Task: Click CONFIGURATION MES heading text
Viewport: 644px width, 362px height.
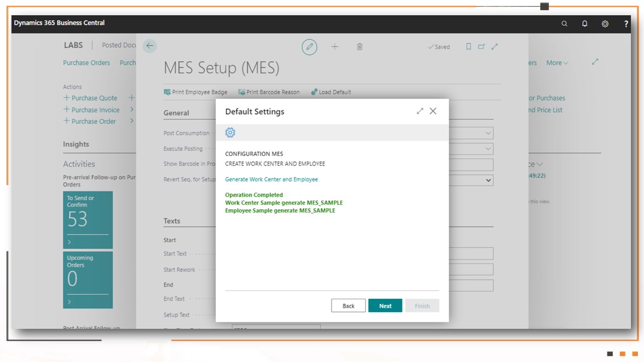Action: (254, 154)
